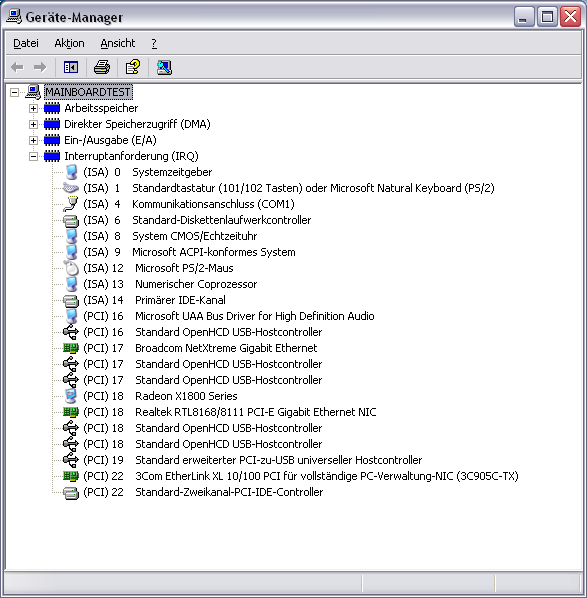The width and height of the screenshot is (587, 598).
Task: Click the COM port icon beside Kommunikationsanschluss
Action: coord(71,204)
